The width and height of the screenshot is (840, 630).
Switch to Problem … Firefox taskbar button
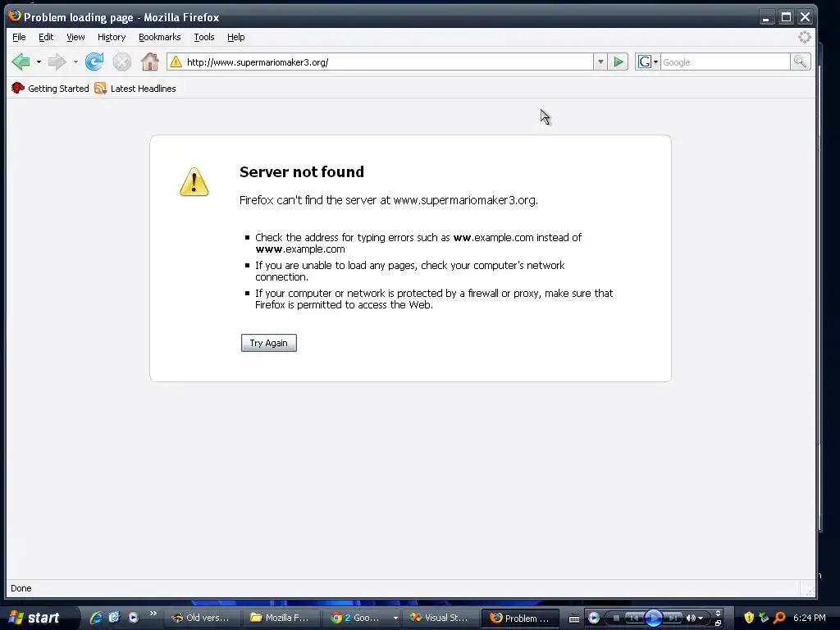coord(519,618)
